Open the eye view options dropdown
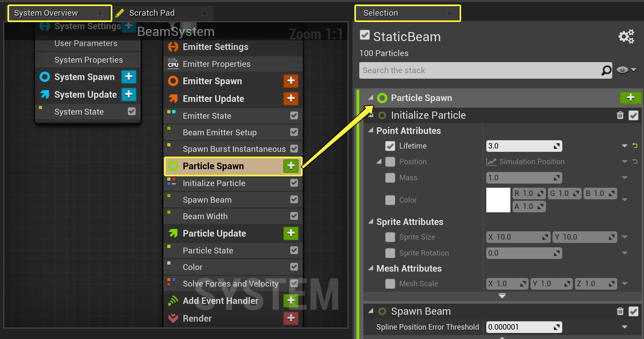 point(626,70)
